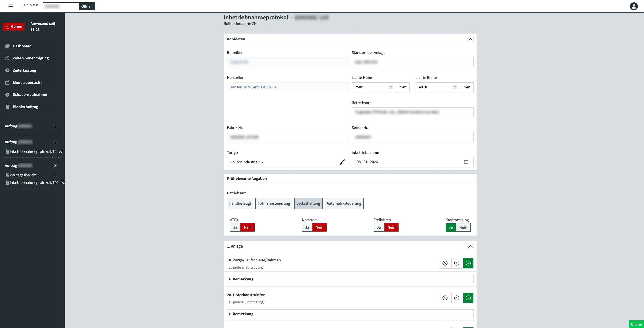Click the not-applicable icon for Zarge/Laufschiene/Rahmen
Screen dimensions: 644x328
[x=445, y=263]
